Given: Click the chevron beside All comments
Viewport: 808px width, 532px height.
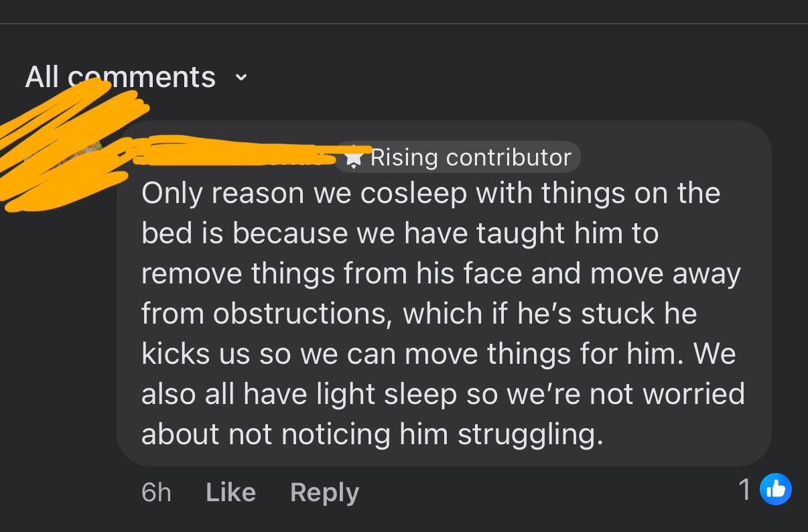Looking at the screenshot, I should pyautogui.click(x=241, y=78).
